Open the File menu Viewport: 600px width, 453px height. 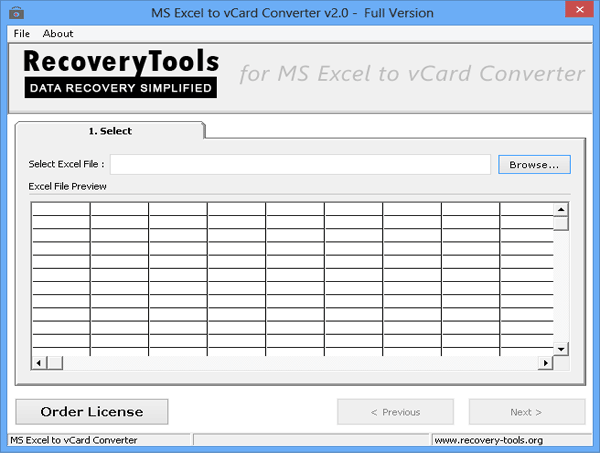[22, 34]
